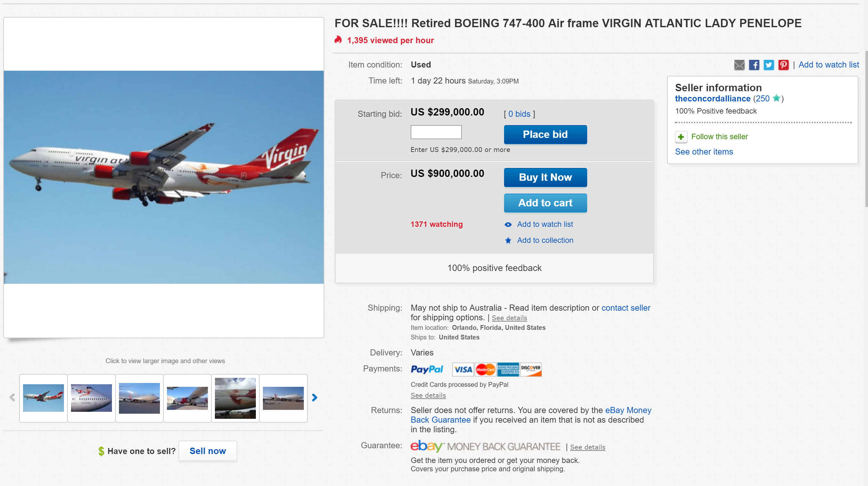
Task: Open the contact seller link
Action: [x=626, y=308]
